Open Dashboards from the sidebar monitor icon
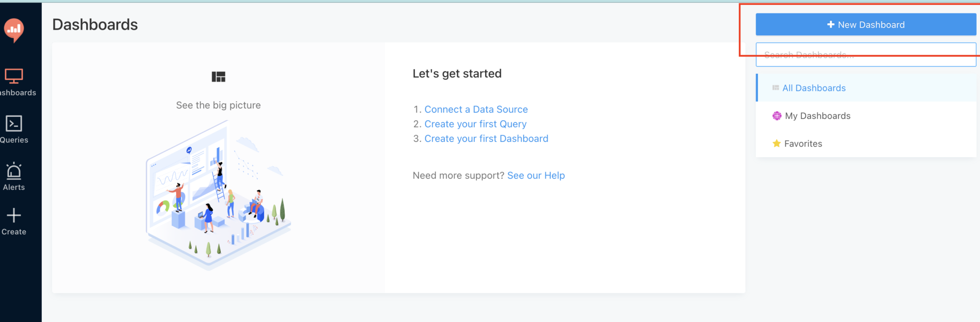Screen dimensions: 980x322 (14, 76)
